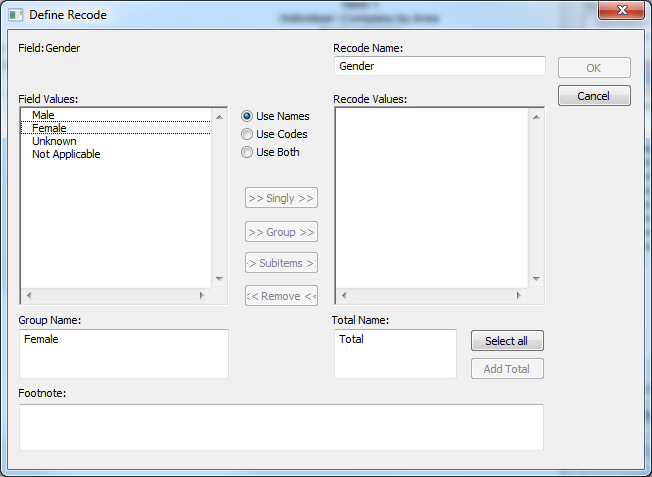Pick Not Applicable field value
The height and width of the screenshot is (477, 652).
pos(66,154)
